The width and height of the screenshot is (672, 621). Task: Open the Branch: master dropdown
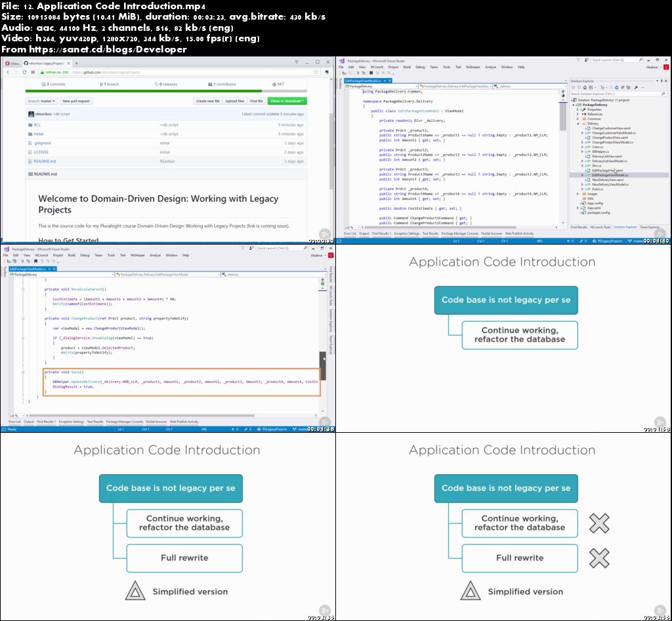[x=41, y=101]
